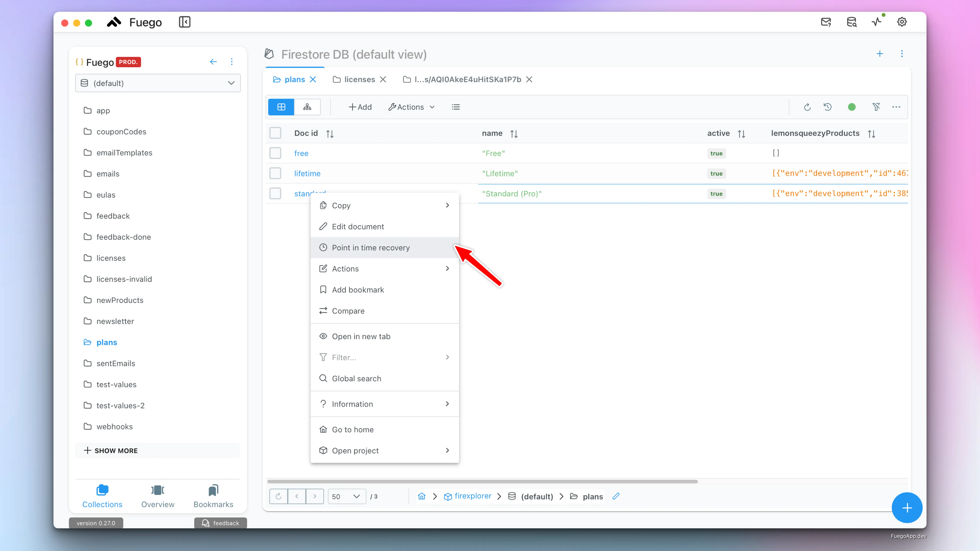980x551 pixels.
Task: Check the checkbox on the lifetime document row
Action: (x=275, y=173)
